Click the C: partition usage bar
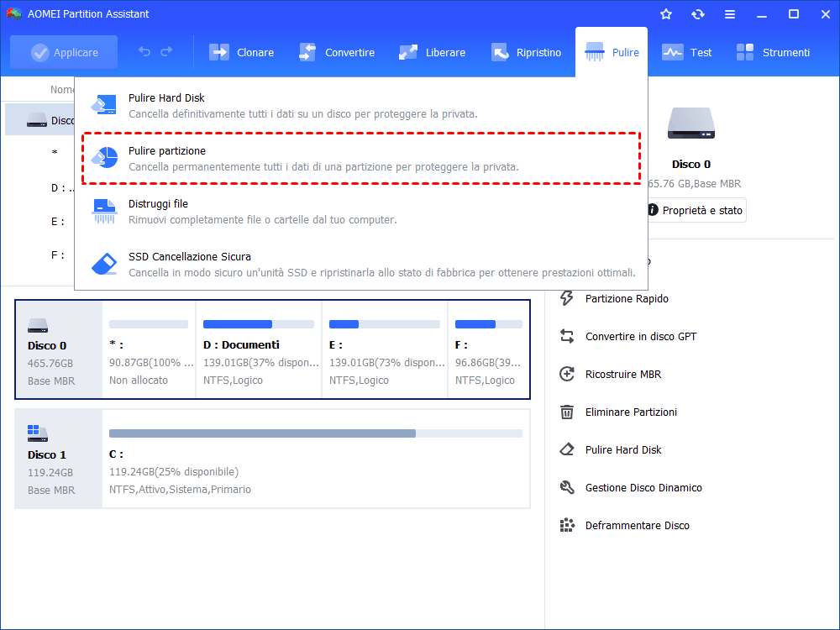This screenshot has height=630, width=840. 316,433
